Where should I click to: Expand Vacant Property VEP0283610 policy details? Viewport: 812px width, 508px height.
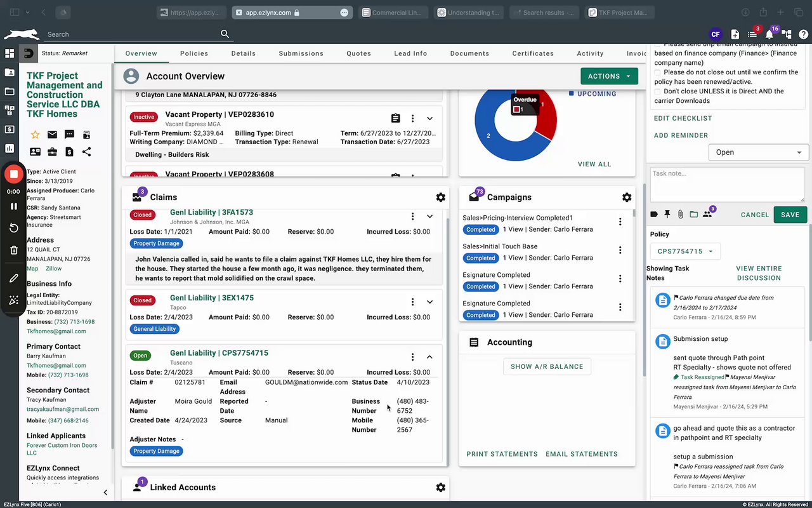pos(429,119)
